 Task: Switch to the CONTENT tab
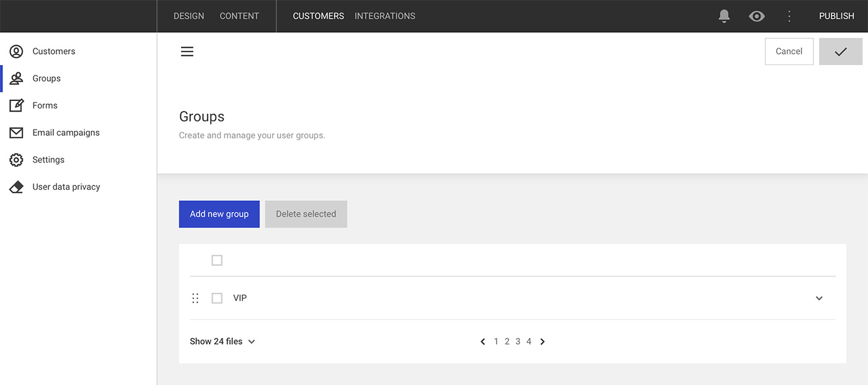click(x=239, y=16)
